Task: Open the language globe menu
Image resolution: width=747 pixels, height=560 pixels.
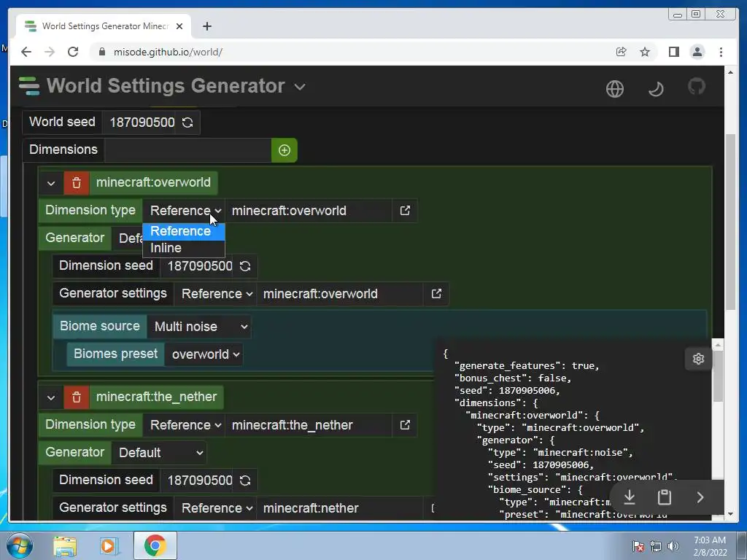Action: point(614,88)
